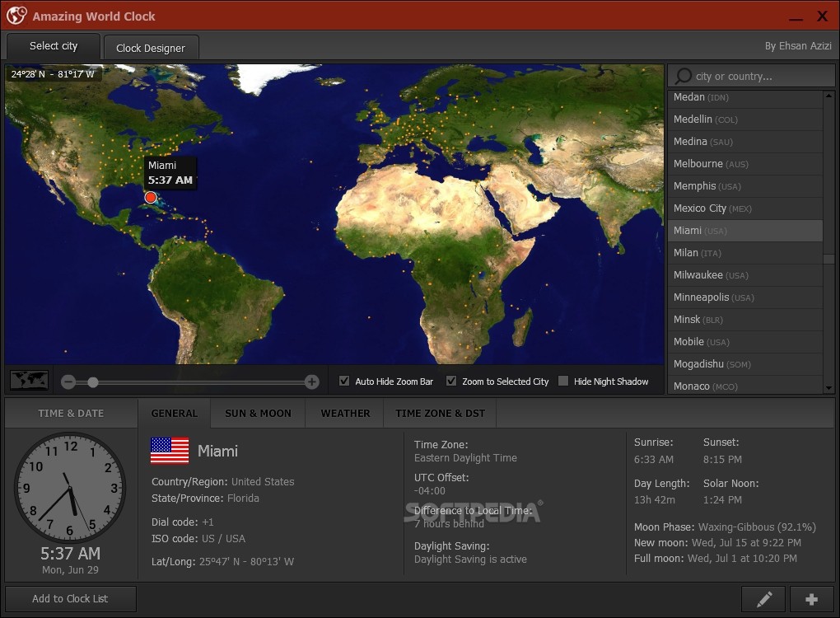This screenshot has height=618, width=840.
Task: Click the map coordinates 24°28' N label
Action: click(x=53, y=74)
